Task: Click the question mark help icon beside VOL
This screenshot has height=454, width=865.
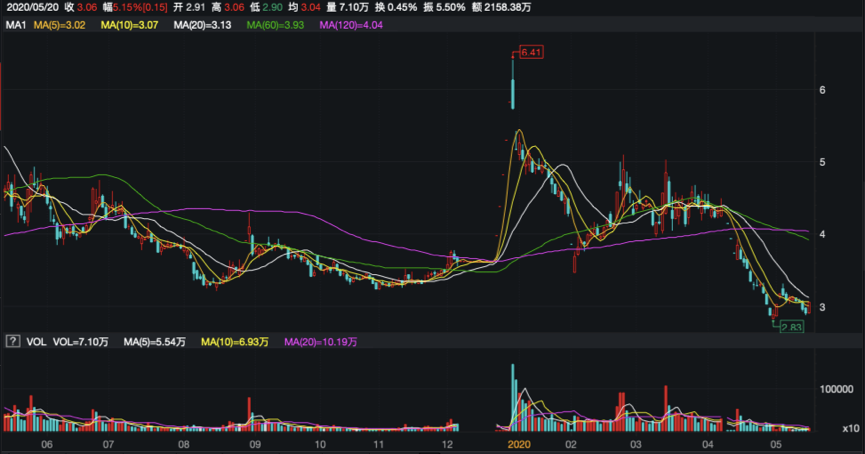Action: pyautogui.click(x=13, y=342)
